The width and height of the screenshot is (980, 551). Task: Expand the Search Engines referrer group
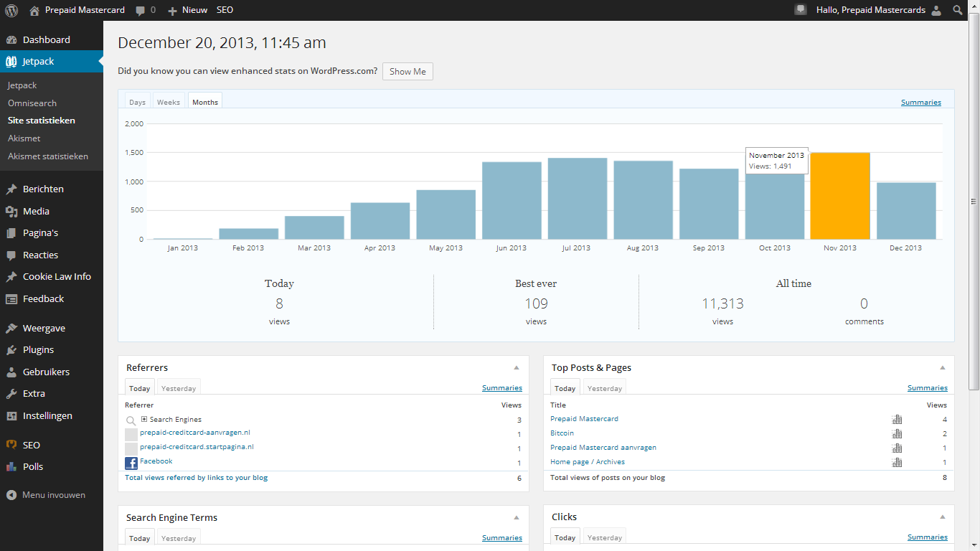[x=144, y=419]
